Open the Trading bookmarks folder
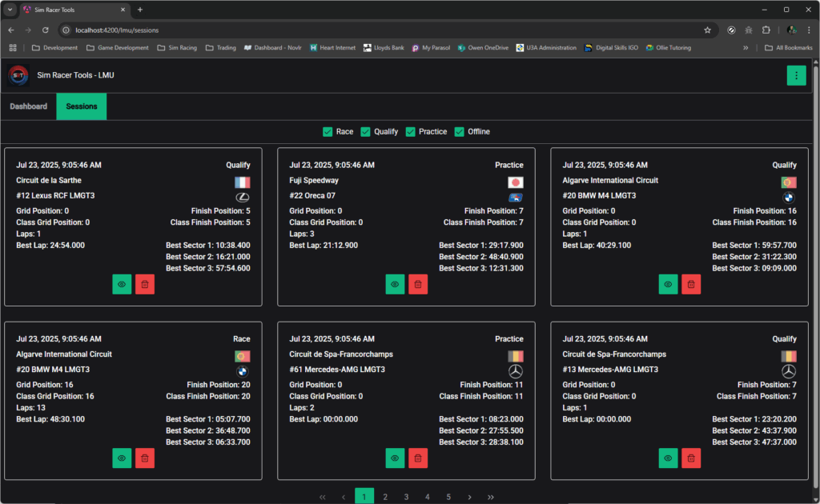The width and height of the screenshot is (820, 504). [x=221, y=47]
